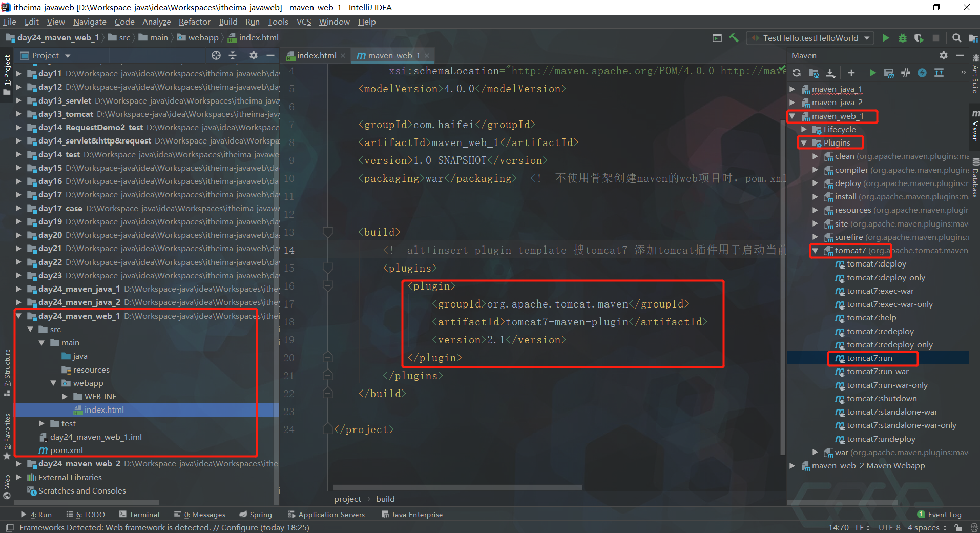Close the index.html editor tab
This screenshot has width=980, height=533.
(x=343, y=56)
